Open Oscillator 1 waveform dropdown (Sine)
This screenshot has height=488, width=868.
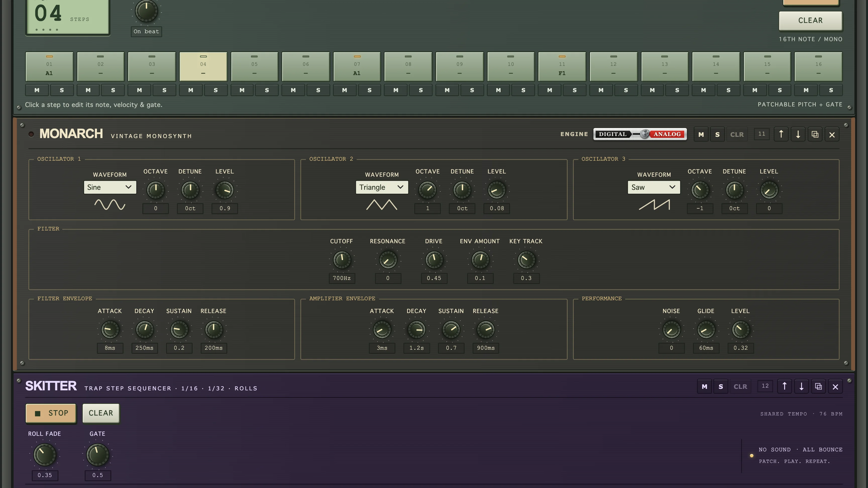[110, 187]
